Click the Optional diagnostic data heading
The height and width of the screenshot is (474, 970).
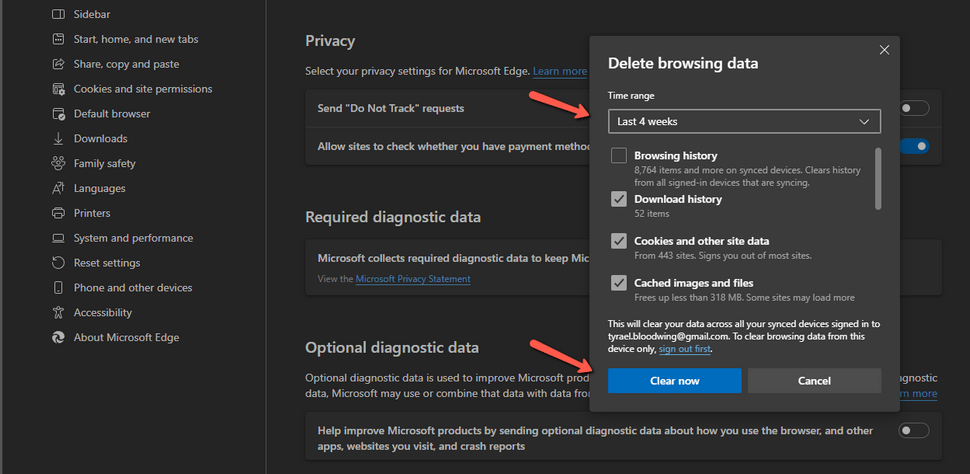click(392, 348)
